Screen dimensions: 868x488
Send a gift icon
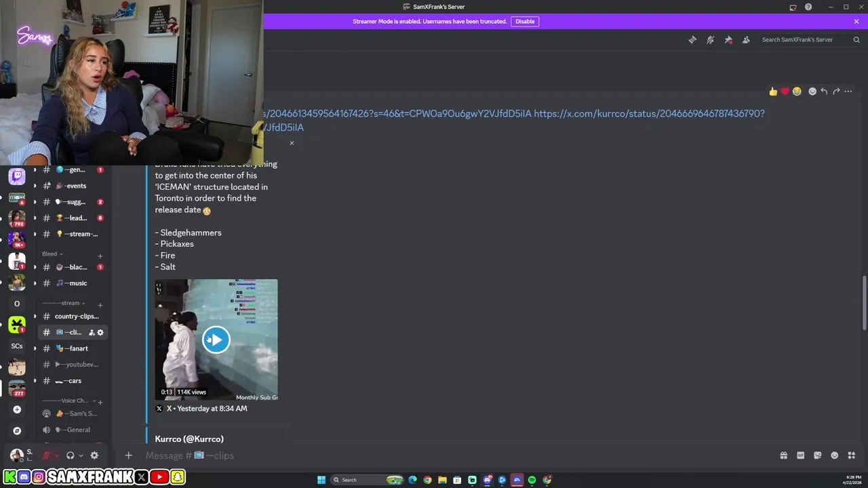pyautogui.click(x=783, y=455)
